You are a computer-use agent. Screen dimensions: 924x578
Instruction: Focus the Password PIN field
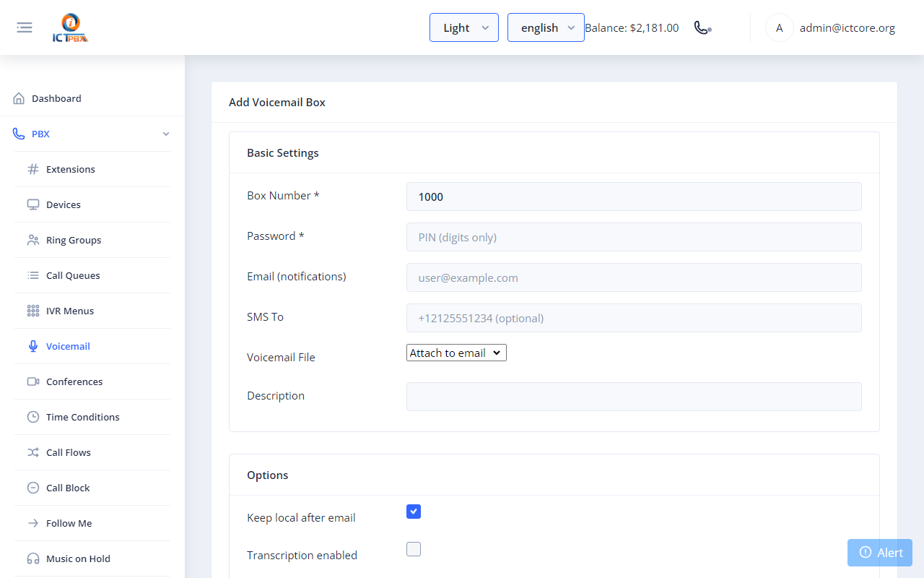(x=634, y=237)
